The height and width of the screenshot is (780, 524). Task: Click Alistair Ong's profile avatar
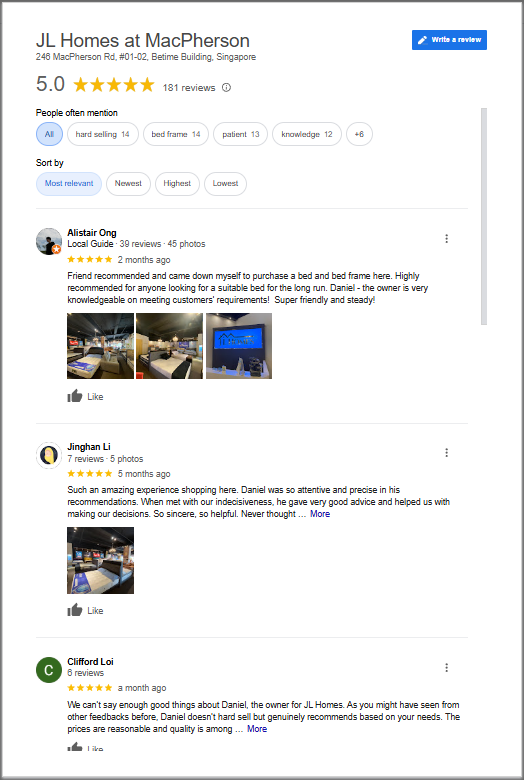coord(49,241)
